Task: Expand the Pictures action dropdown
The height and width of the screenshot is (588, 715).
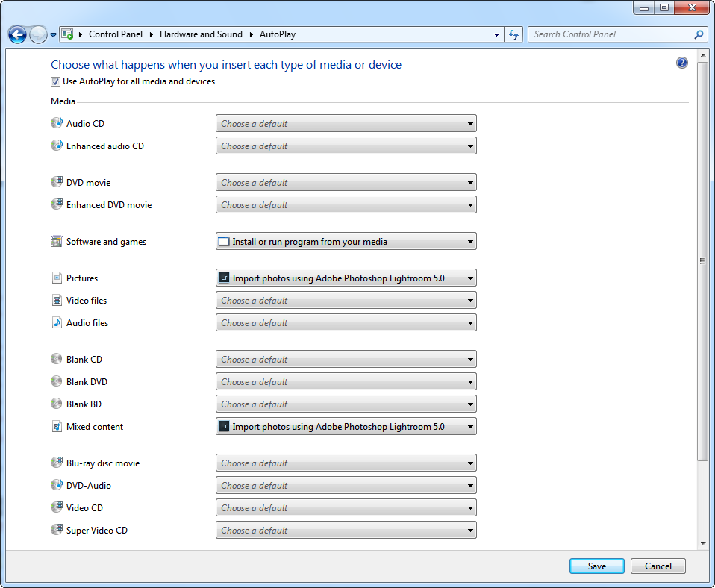Action: pyautogui.click(x=346, y=278)
